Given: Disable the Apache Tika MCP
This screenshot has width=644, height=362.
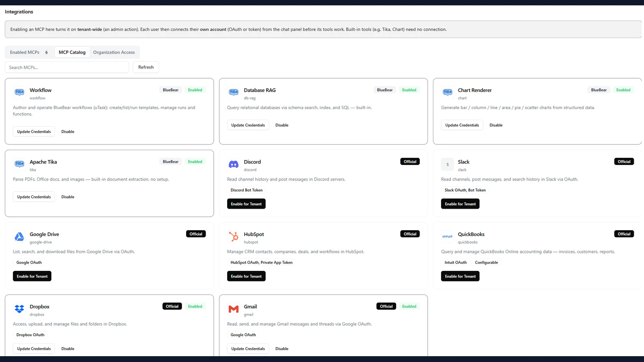Looking at the screenshot, I should pos(68,197).
